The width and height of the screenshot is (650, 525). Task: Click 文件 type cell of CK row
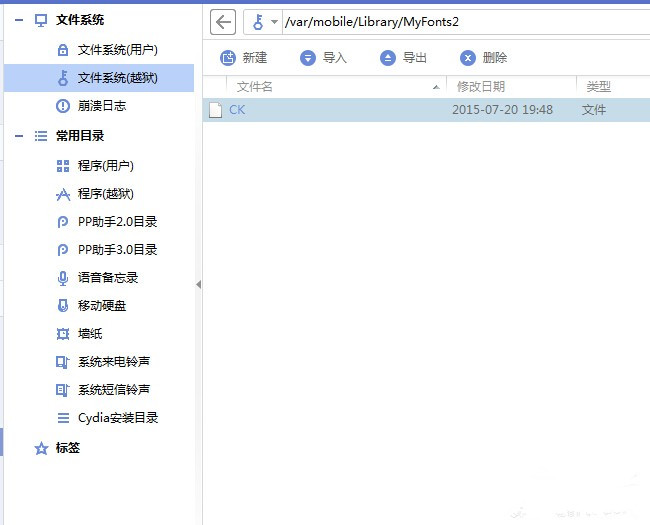click(x=594, y=110)
